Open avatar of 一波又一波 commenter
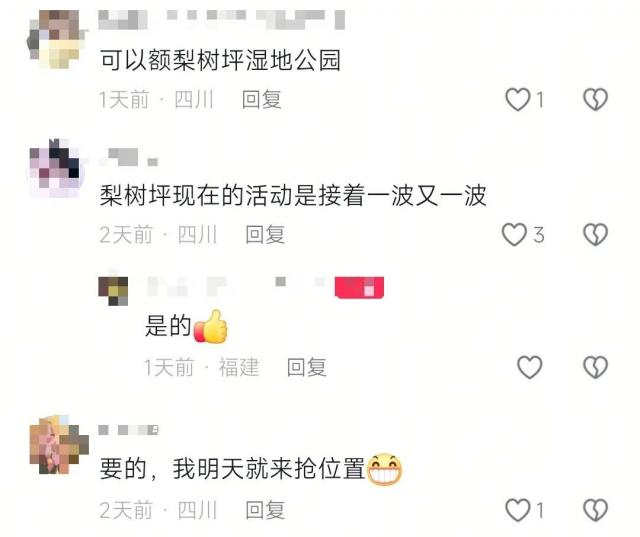 pyautogui.click(x=57, y=169)
